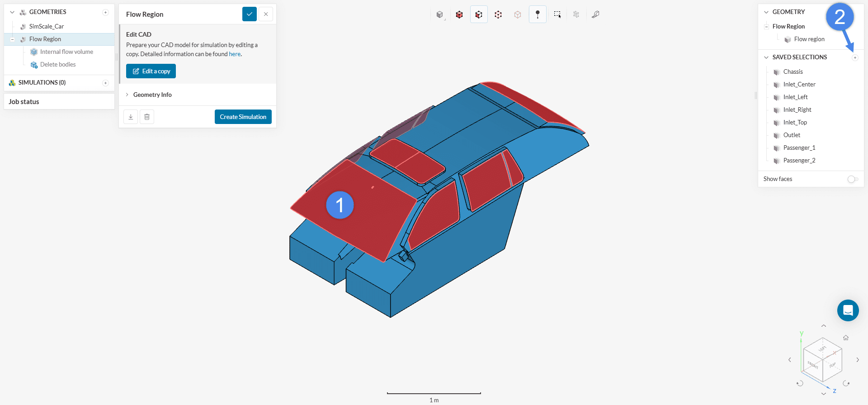The width and height of the screenshot is (868, 405).
Task: Click the box selection tool
Action: point(557,14)
